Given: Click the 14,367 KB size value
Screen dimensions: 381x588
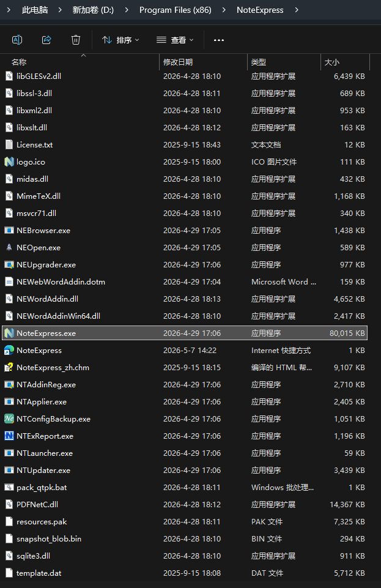Looking at the screenshot, I should click(347, 505).
